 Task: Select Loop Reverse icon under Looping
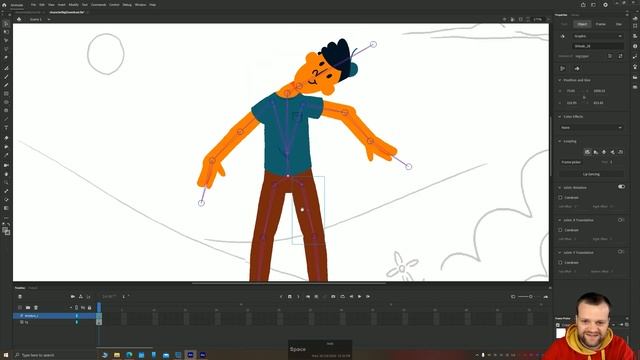point(621,152)
